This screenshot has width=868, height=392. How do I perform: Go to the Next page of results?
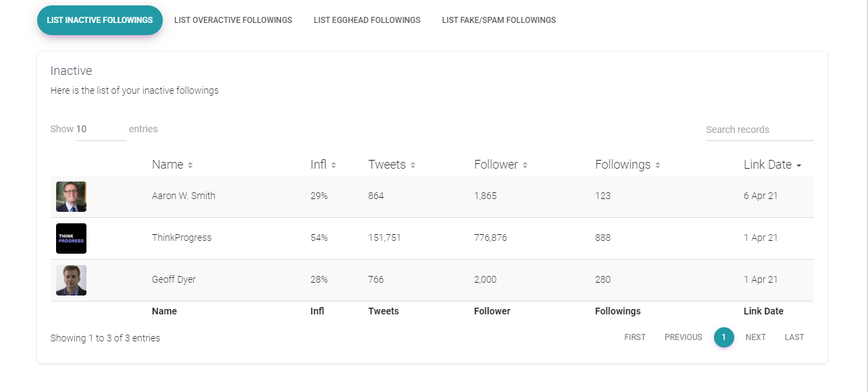click(x=755, y=337)
